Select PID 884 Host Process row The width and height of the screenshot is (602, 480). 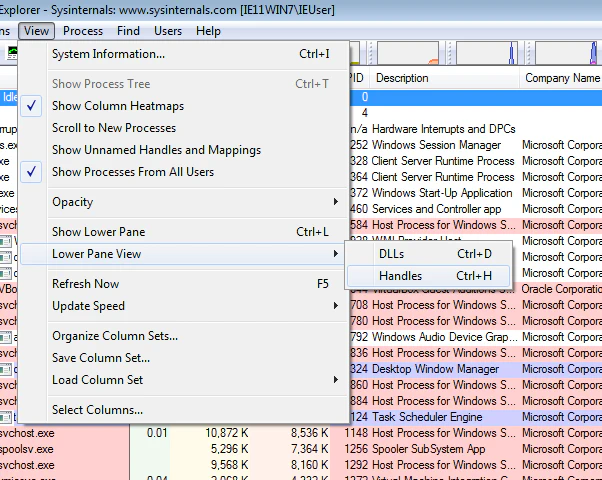[476, 401]
